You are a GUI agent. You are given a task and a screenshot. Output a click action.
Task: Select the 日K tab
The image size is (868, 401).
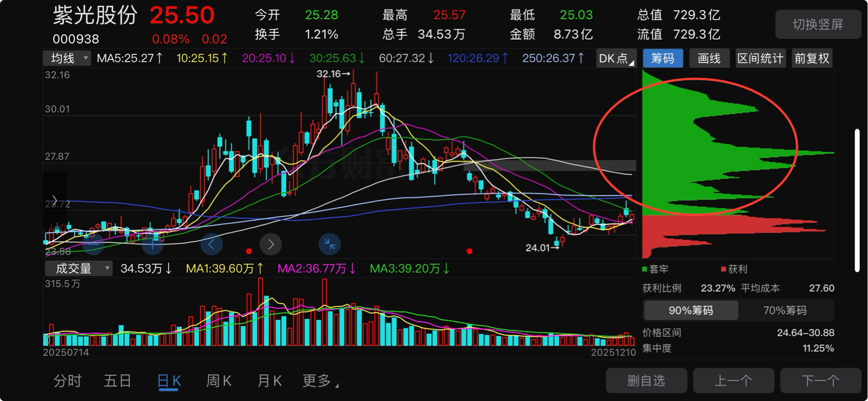[169, 381]
